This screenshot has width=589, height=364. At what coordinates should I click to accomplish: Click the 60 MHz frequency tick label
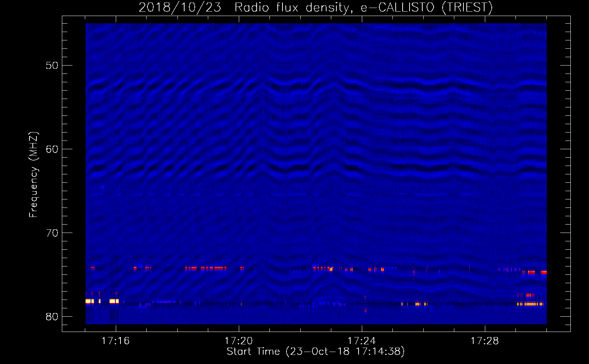(x=52, y=149)
